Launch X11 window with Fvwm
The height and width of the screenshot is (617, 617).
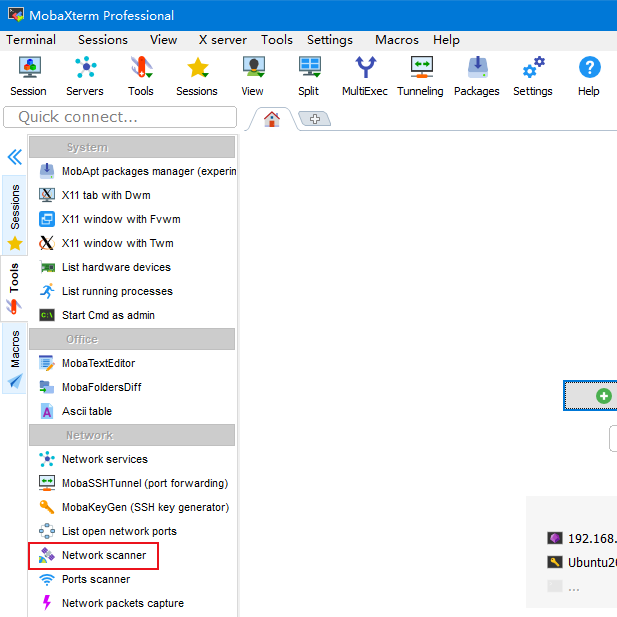coord(110,219)
